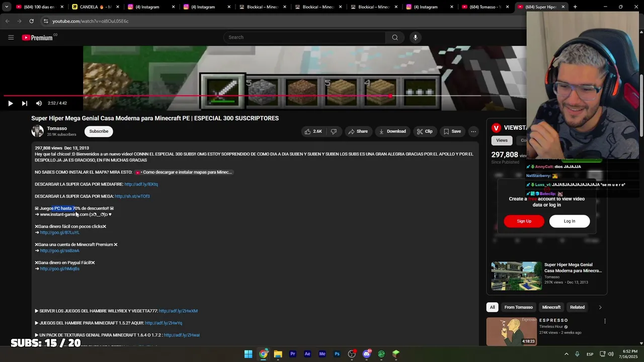The width and height of the screenshot is (644, 362).
Task: Launch Media Encoder from the taskbar
Action: coord(322,354)
